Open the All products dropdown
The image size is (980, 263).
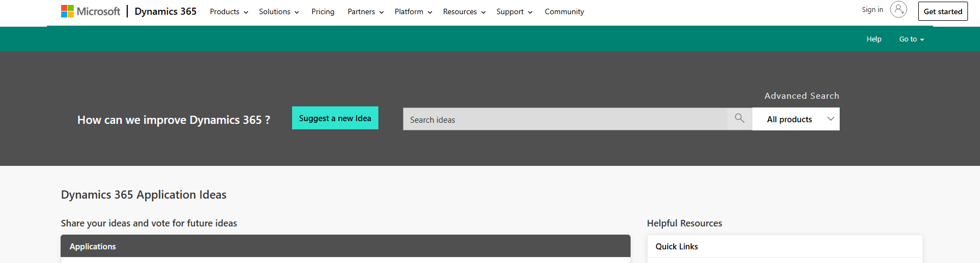[796, 119]
